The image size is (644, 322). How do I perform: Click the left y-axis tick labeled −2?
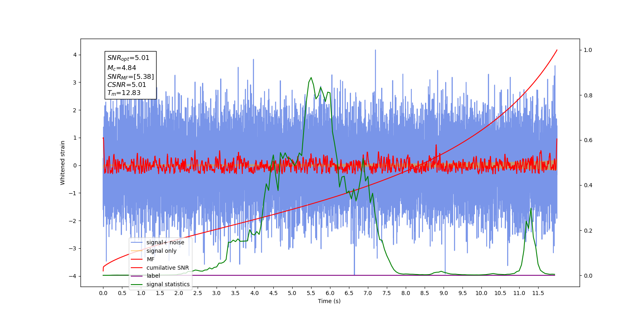click(73, 221)
